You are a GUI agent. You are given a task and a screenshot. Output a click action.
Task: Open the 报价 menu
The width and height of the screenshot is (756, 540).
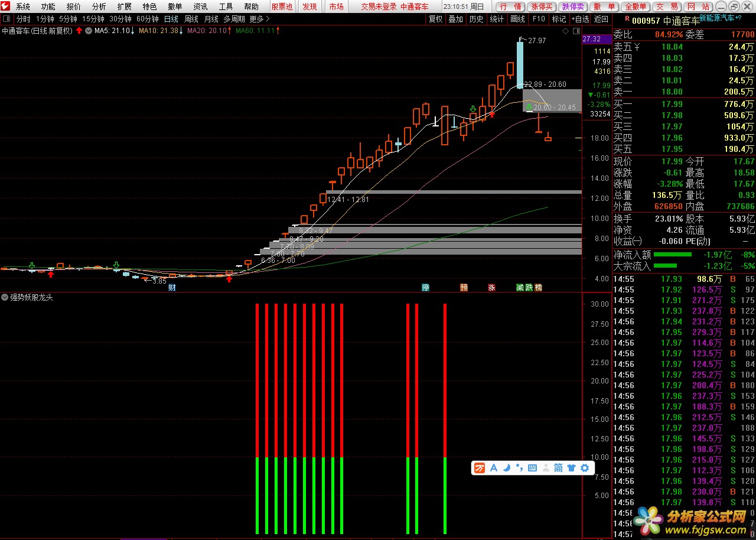[74, 7]
